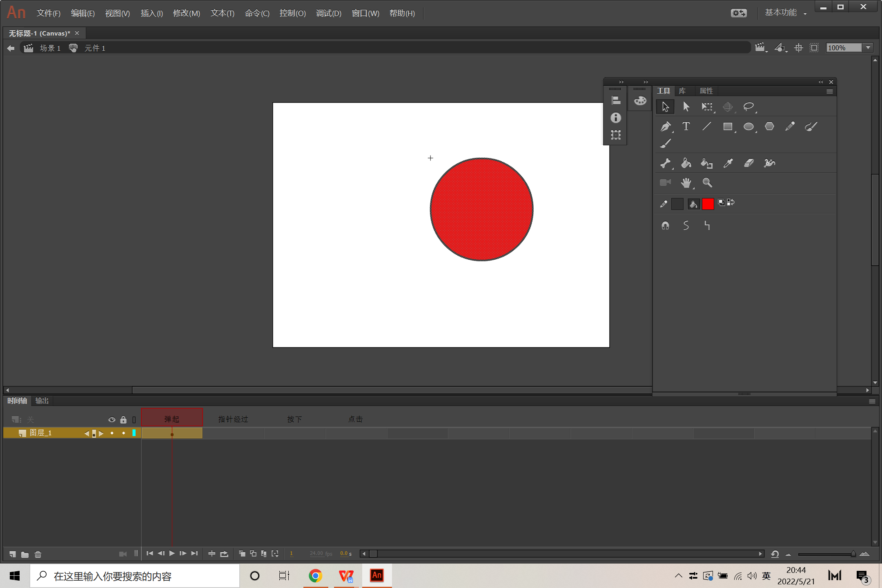The image size is (882, 588).
Task: Open the 修改(M) menu
Action: click(x=186, y=13)
